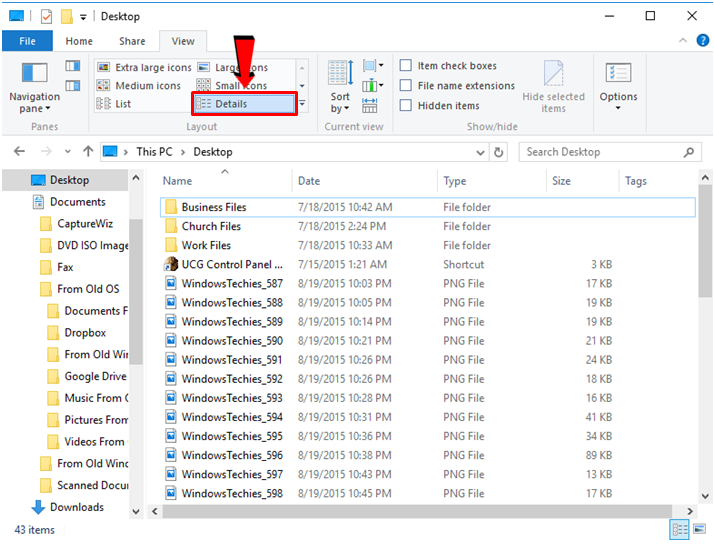Choose List layout
The image size is (714, 545).
tap(114, 104)
